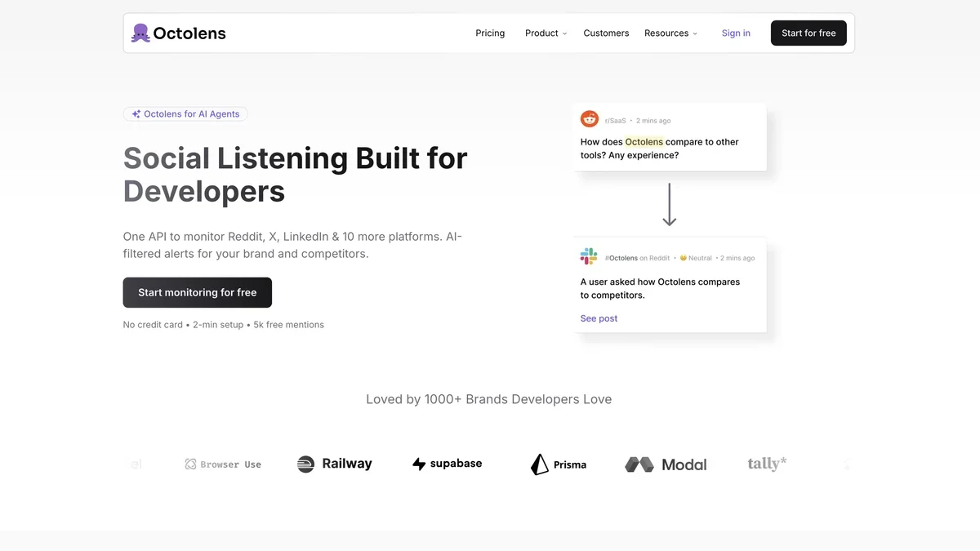Image resolution: width=980 pixels, height=551 pixels.
Task: Click the Sign in link
Action: coord(736,33)
